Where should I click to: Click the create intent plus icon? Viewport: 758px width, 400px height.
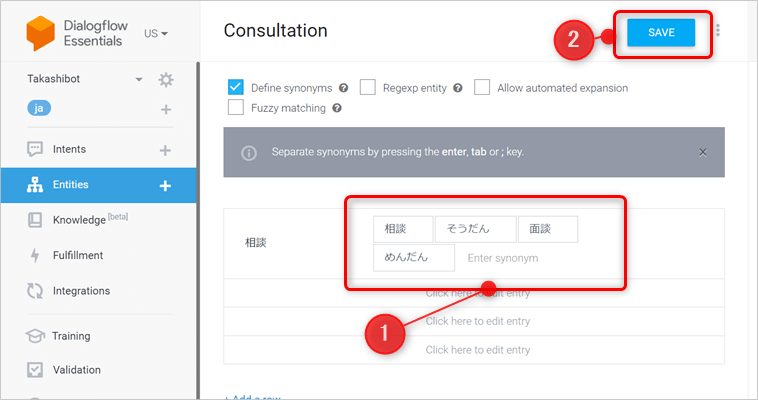[166, 150]
